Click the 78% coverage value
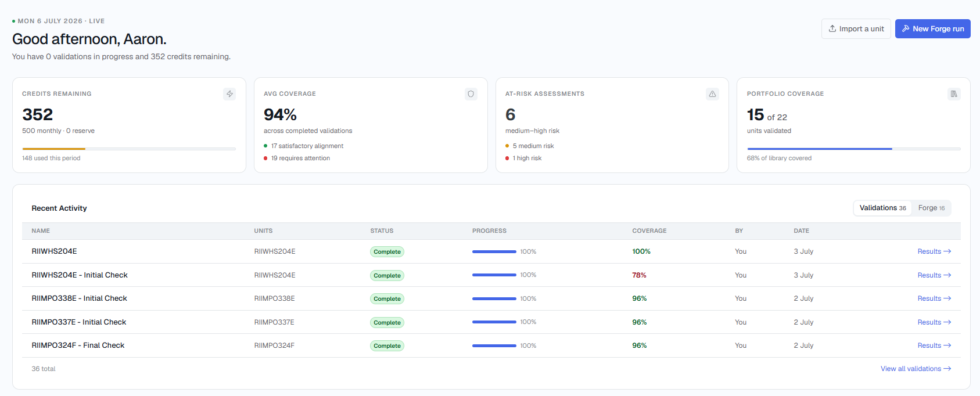The height and width of the screenshot is (396, 980). (639, 275)
